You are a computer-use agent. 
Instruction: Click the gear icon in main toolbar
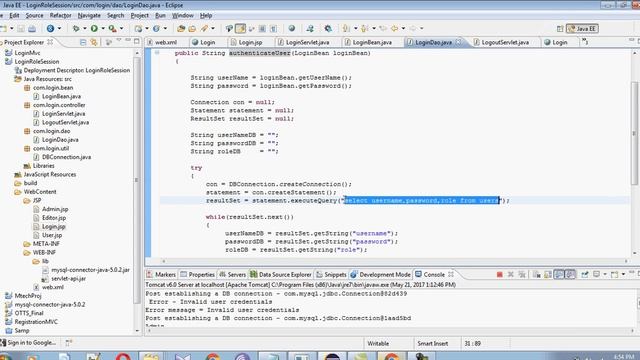coord(328,29)
